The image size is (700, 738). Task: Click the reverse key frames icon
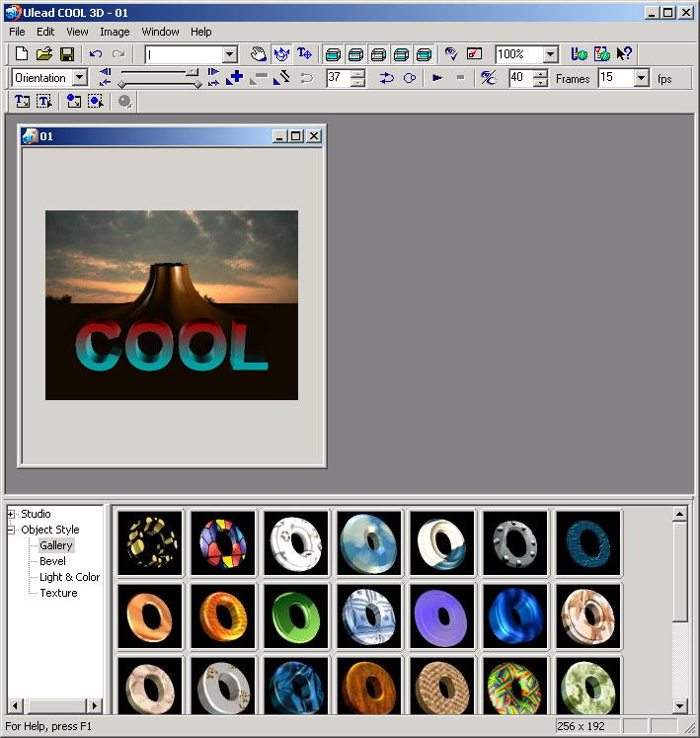pos(281,78)
